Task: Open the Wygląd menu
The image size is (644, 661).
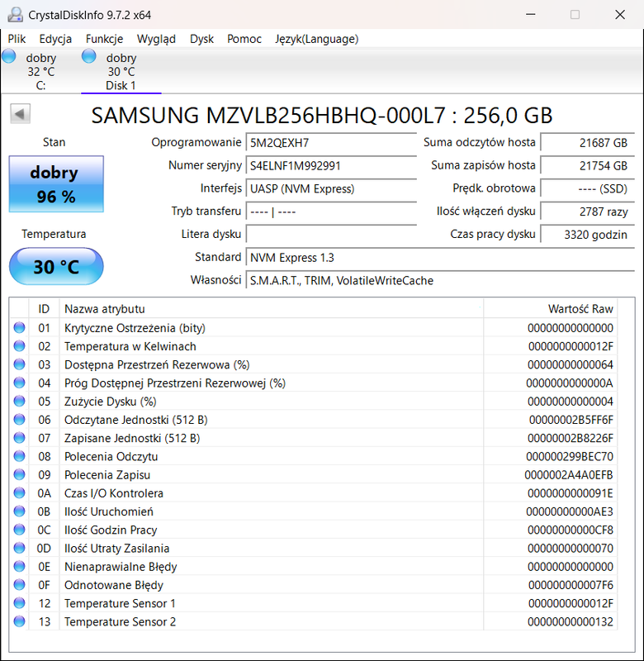Action: tap(156, 39)
